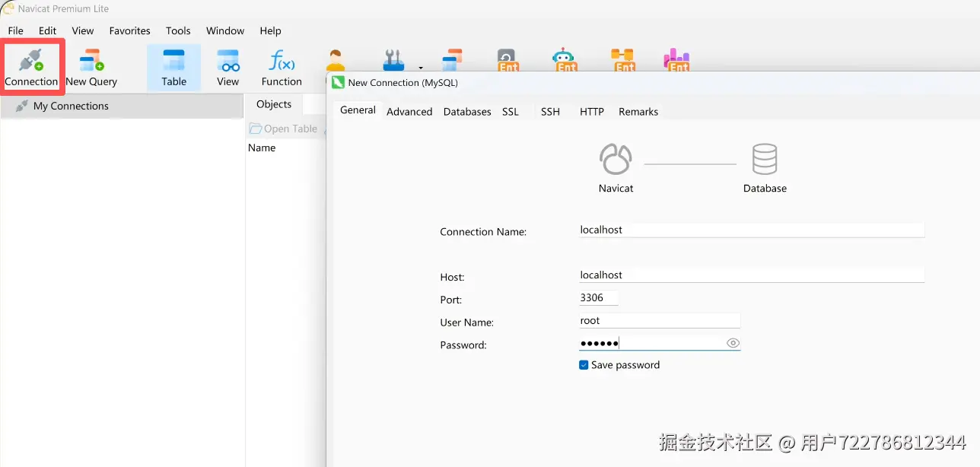Expand the dropdown arrow beside tools icon
980x467 pixels.
click(x=420, y=67)
